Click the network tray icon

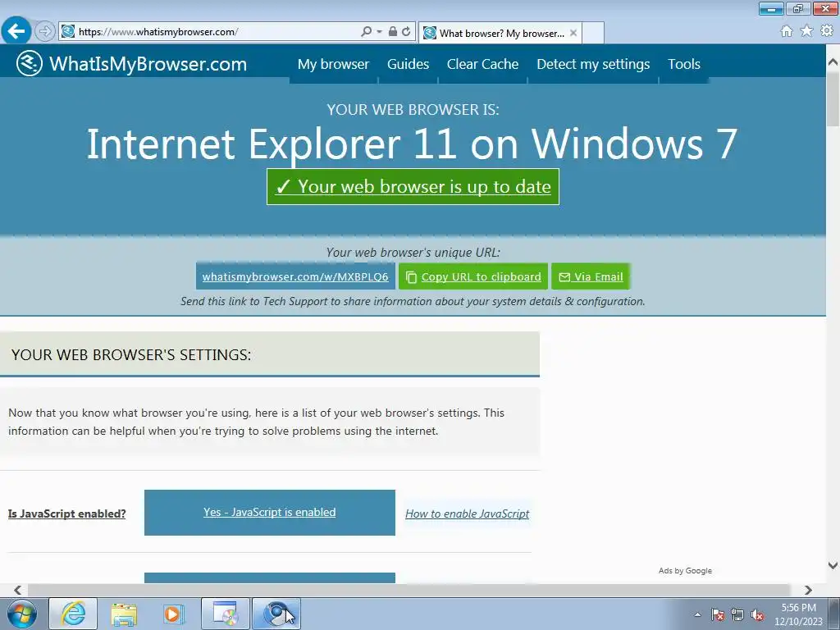click(737, 614)
